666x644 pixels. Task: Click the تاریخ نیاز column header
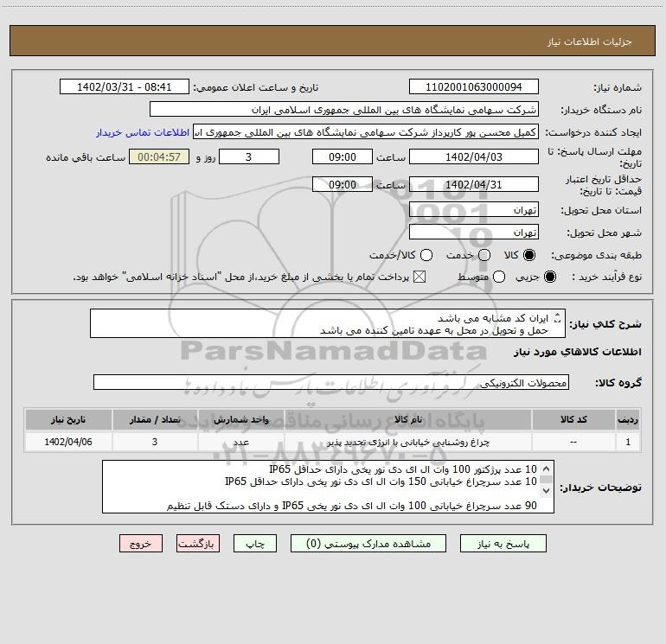[68, 419]
